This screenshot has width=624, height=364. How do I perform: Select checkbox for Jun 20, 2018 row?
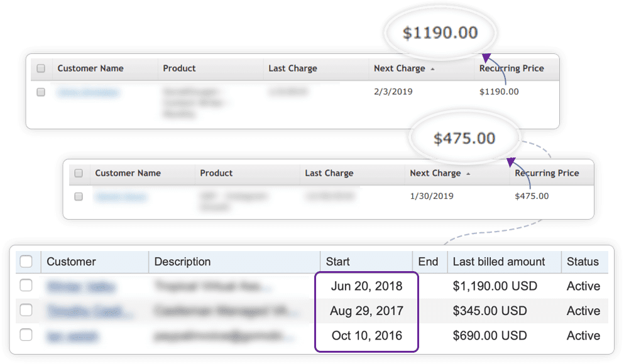point(26,286)
